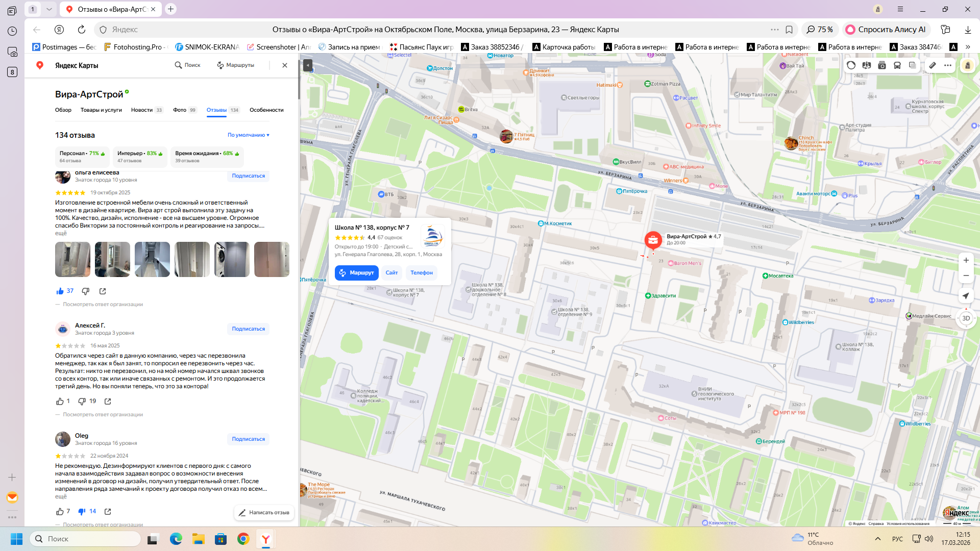Image resolution: width=980 pixels, height=551 pixels.
Task: Click the geolocation arrow button on the map
Action: click(x=966, y=296)
